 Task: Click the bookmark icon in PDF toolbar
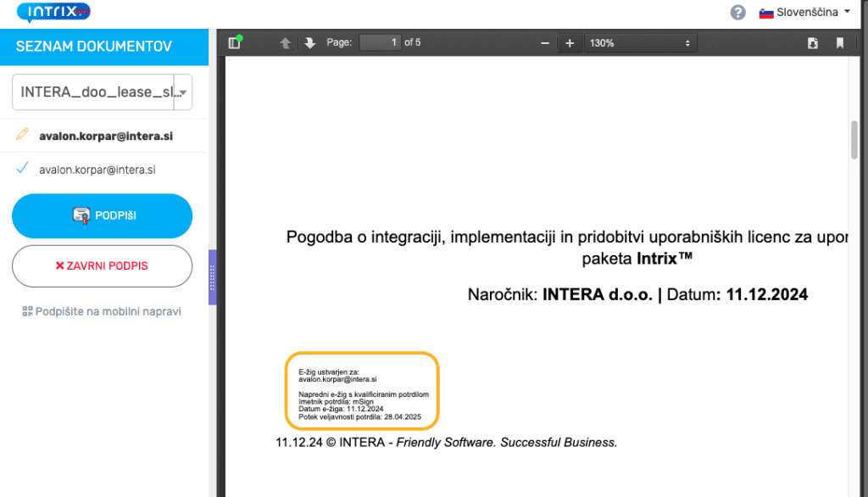[x=840, y=43]
